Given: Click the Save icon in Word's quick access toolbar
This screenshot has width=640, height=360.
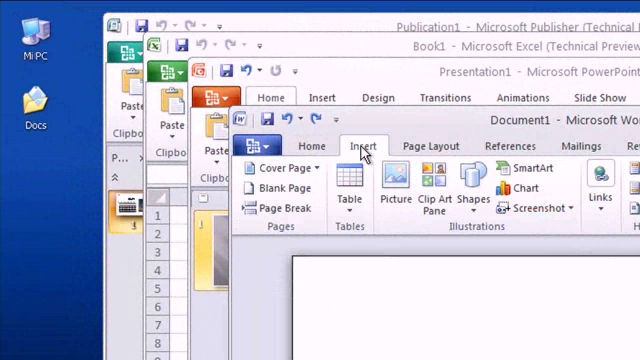Looking at the screenshot, I should pos(267,119).
